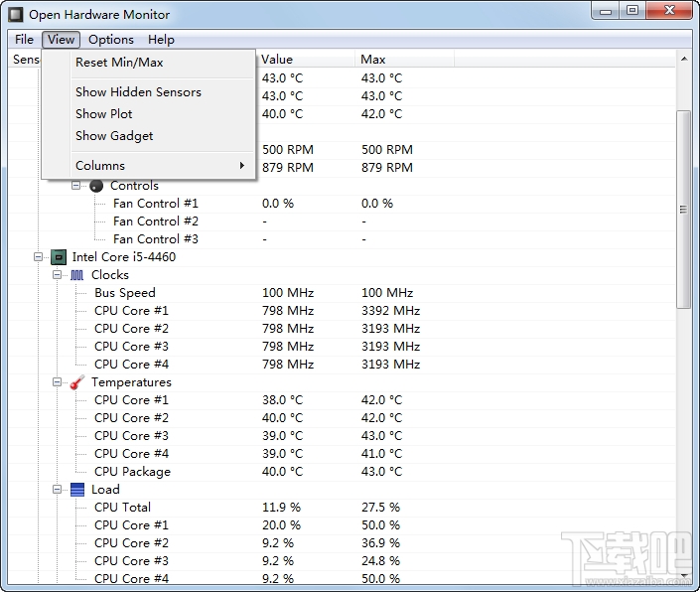Select CPU Core #3 under Load

click(x=342, y=561)
